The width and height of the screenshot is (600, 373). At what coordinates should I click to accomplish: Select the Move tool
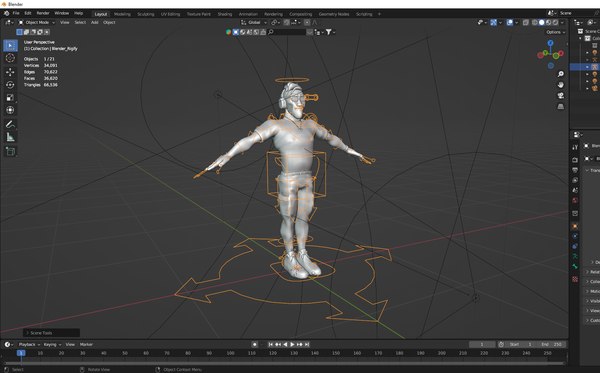[10, 72]
